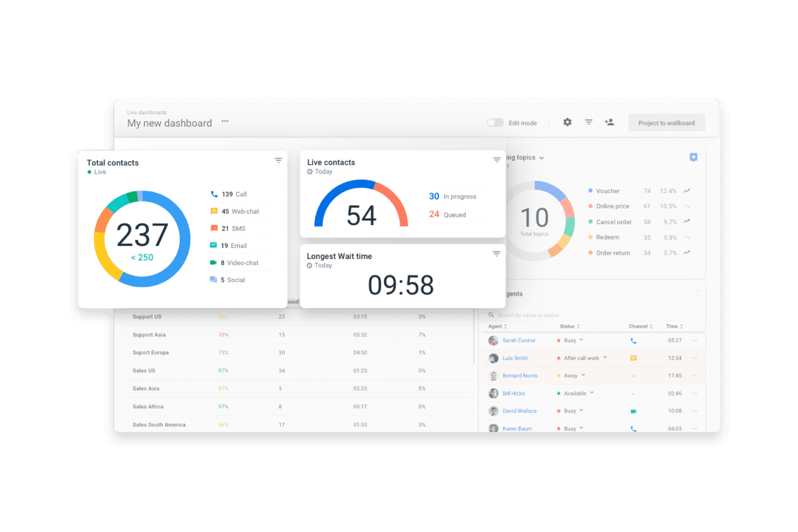The height and width of the screenshot is (532, 798).
Task: Click the video-chat channel icon in David Wallace's row
Action: pyautogui.click(x=633, y=410)
